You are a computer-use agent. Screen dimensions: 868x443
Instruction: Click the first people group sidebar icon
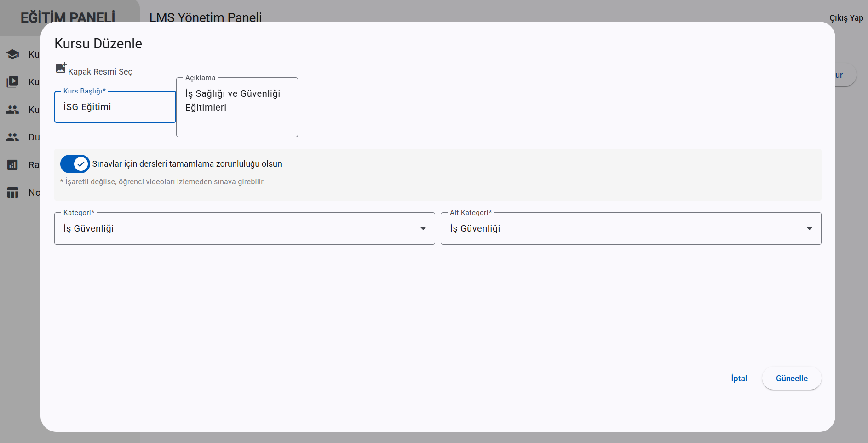coord(13,110)
